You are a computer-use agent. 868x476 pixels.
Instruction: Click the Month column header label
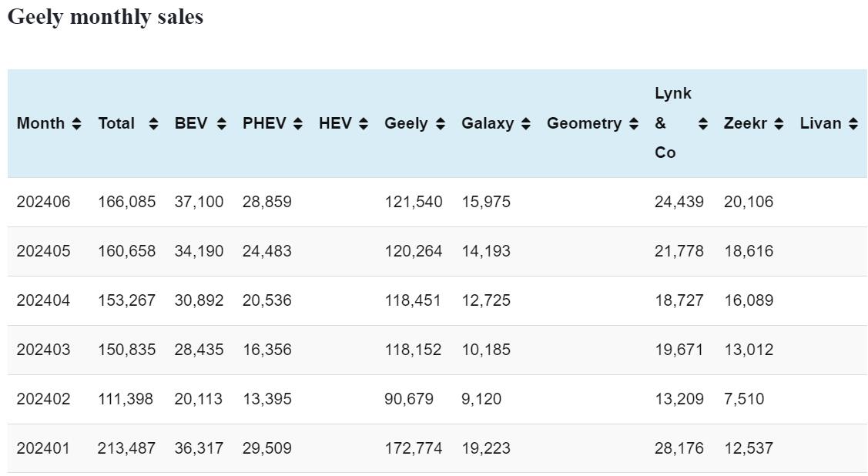pos(41,123)
